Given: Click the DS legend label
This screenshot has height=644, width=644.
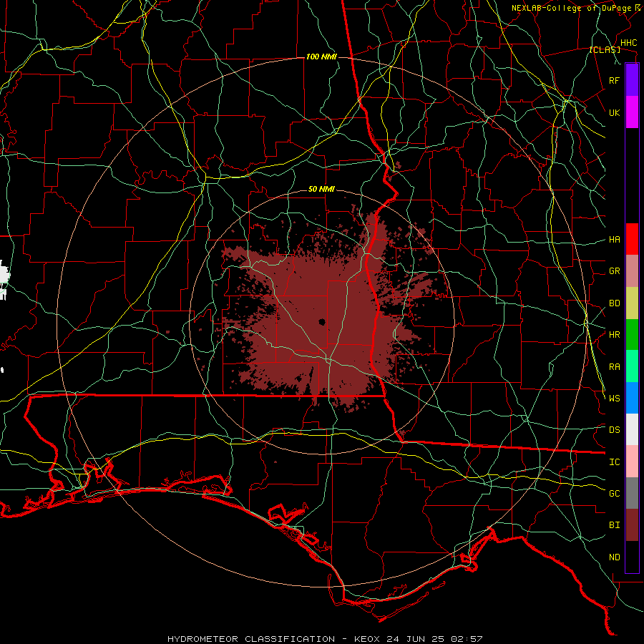Looking at the screenshot, I should [x=615, y=430].
